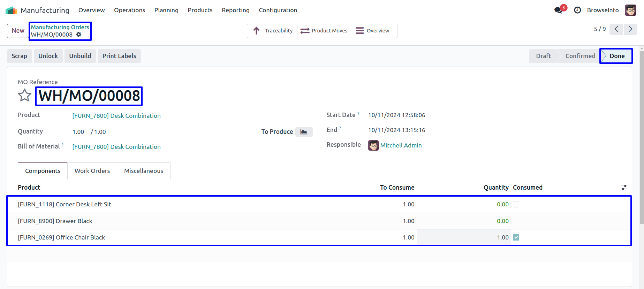Click the Unbuild button

pyautogui.click(x=80, y=56)
